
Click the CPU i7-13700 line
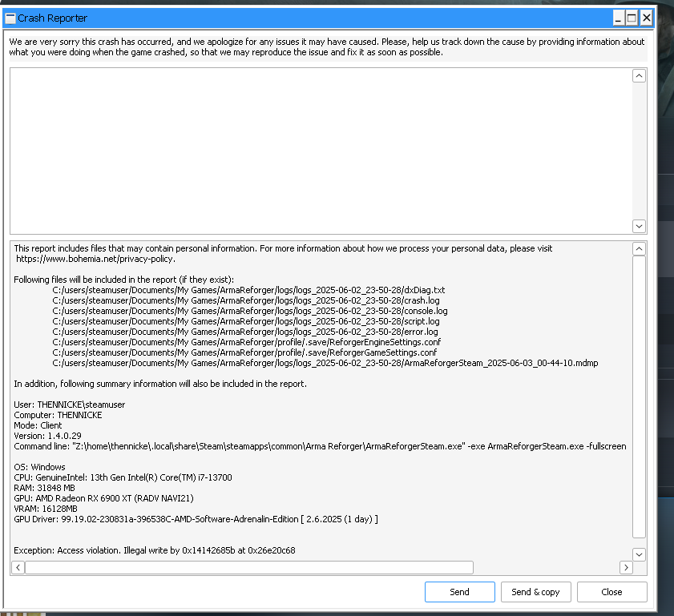pos(123,477)
